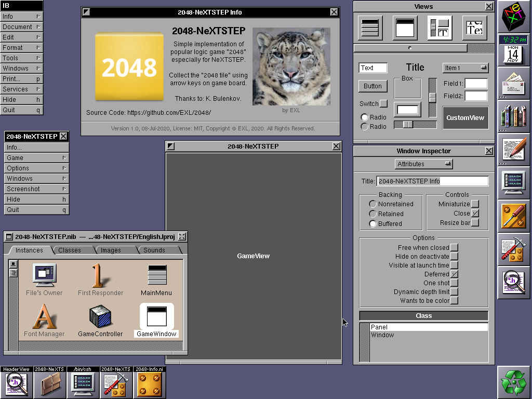This screenshot has height=399, width=532.
Task: Toggle the Deferred option checkbox
Action: coord(454,274)
